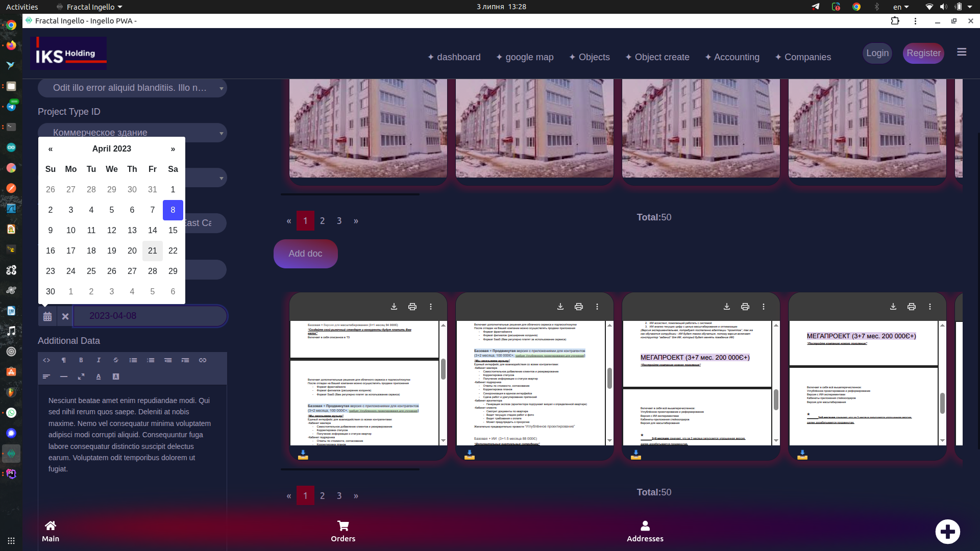This screenshot has height=551, width=980.
Task: Open Object create navigation item
Action: point(657,57)
